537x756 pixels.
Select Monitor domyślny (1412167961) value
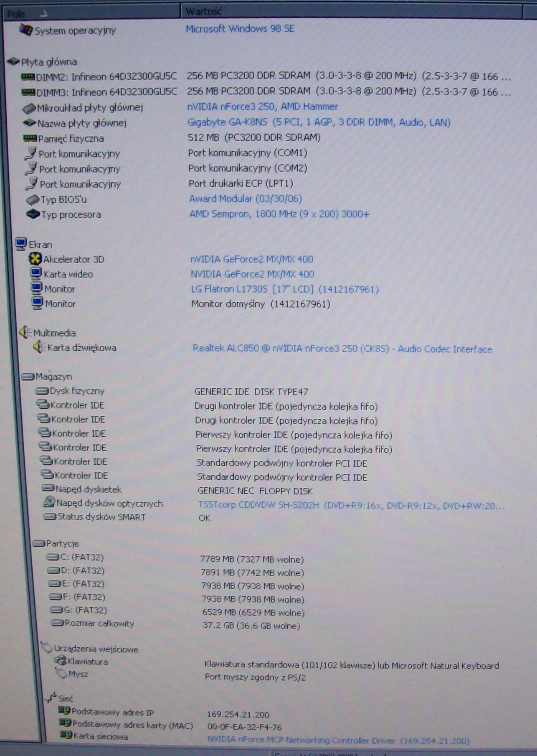261,304
